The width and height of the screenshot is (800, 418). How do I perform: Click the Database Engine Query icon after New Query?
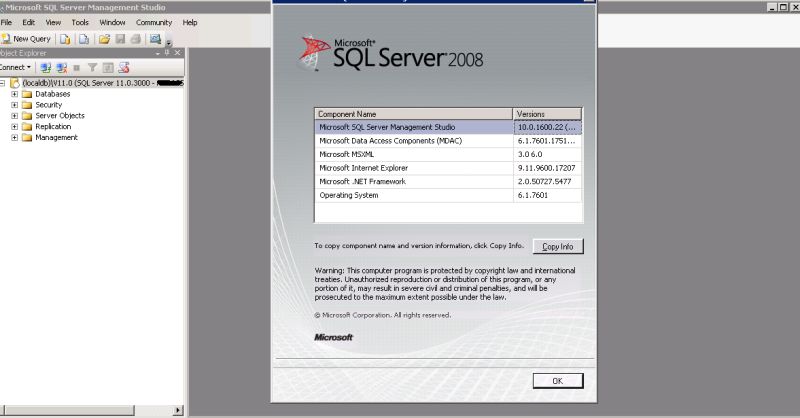point(65,39)
